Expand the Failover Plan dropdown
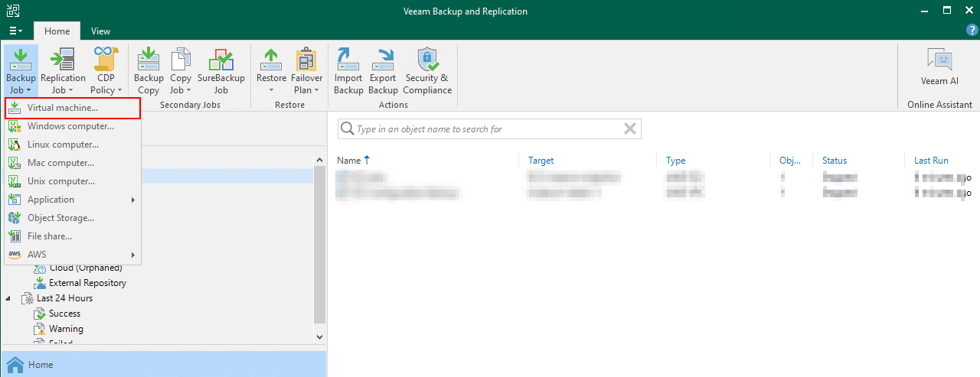980x377 pixels. tap(306, 89)
